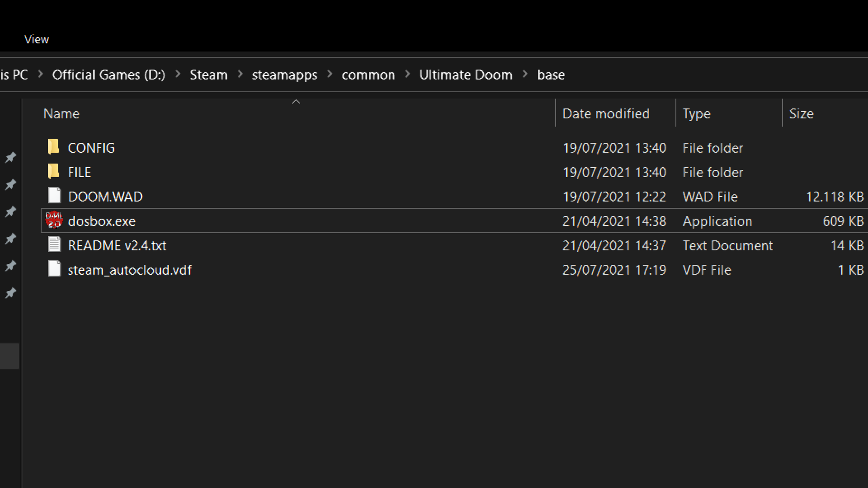Click the topmost pin icon in sidebar
This screenshot has height=488, width=868.
[x=10, y=157]
